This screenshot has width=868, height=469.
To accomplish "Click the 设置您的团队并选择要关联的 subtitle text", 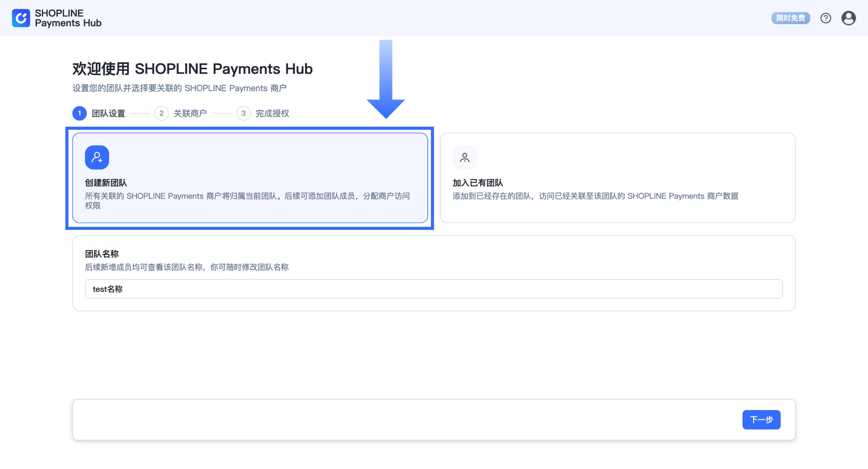I will coord(179,88).
